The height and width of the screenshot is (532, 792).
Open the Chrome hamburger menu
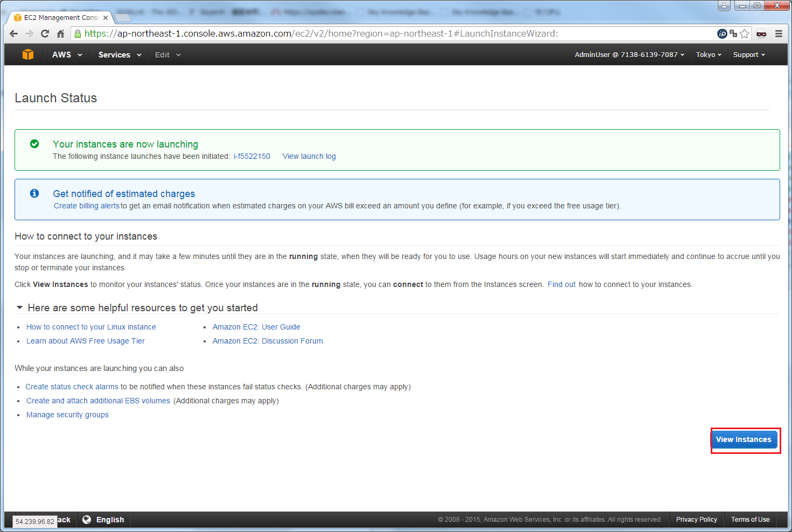[779, 33]
